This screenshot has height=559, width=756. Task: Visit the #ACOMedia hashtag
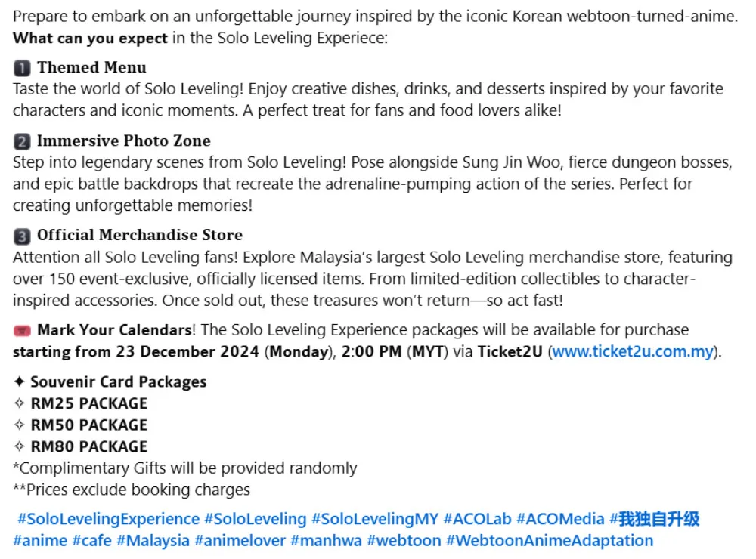click(x=560, y=520)
